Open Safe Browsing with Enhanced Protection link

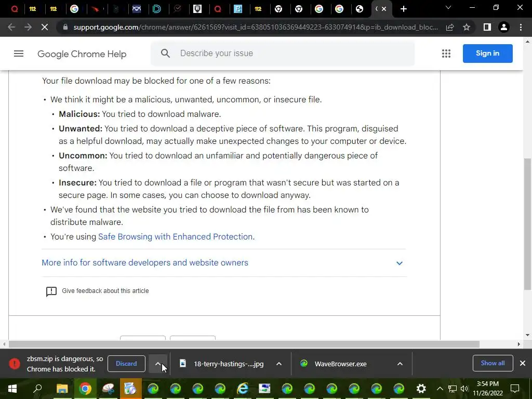coord(176,236)
